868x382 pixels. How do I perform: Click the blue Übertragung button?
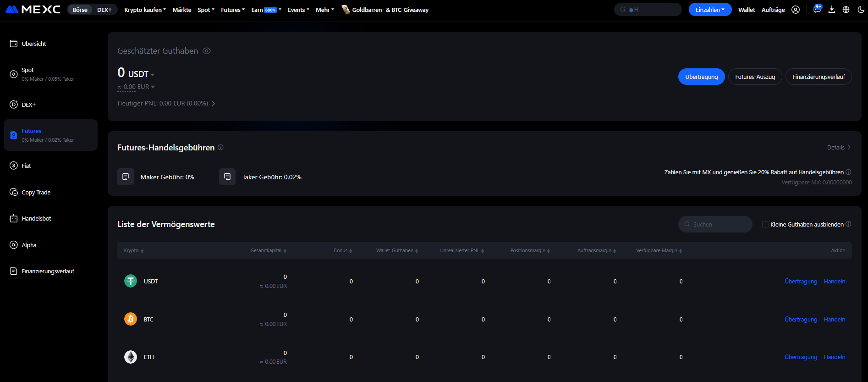[701, 77]
